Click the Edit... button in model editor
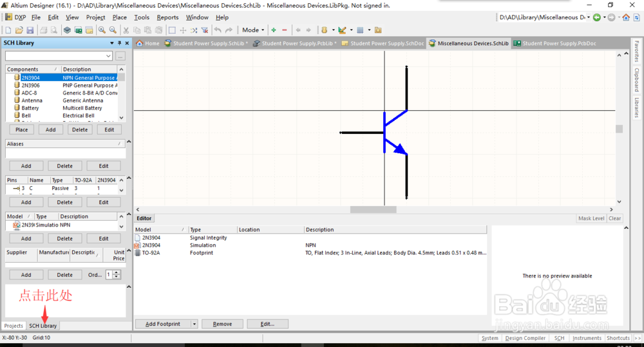Viewport: 644px width, 347px height. pos(267,324)
